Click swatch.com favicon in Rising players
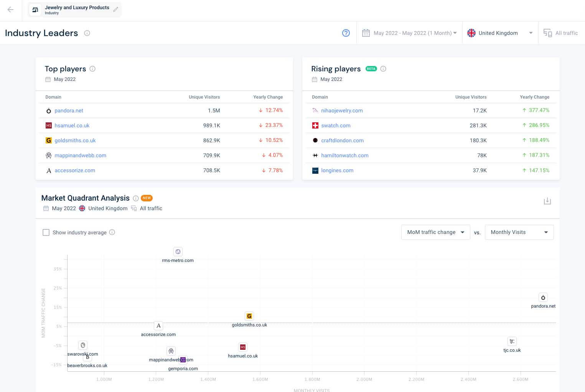 [x=315, y=125]
